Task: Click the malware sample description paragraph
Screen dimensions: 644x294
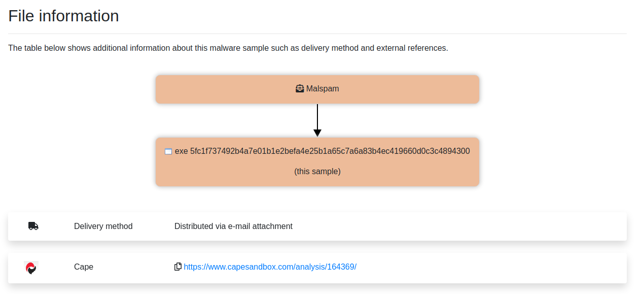Action: pyautogui.click(x=228, y=48)
